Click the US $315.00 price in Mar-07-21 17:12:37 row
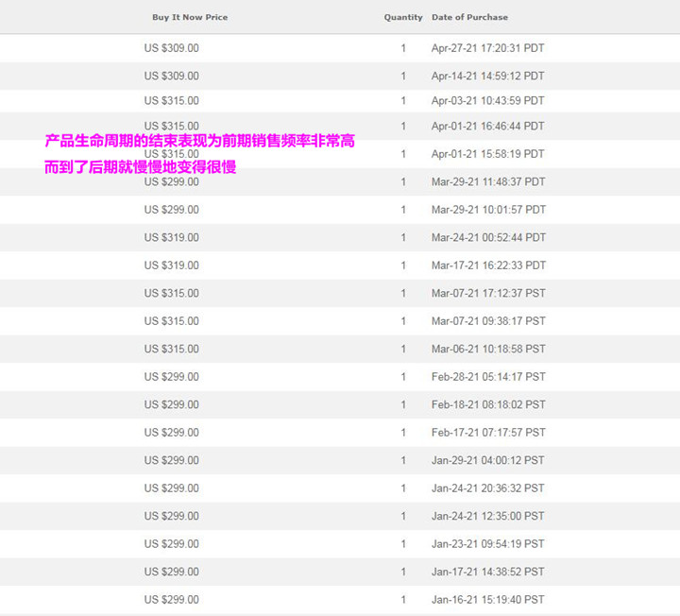The height and width of the screenshot is (616, 680). [x=172, y=293]
